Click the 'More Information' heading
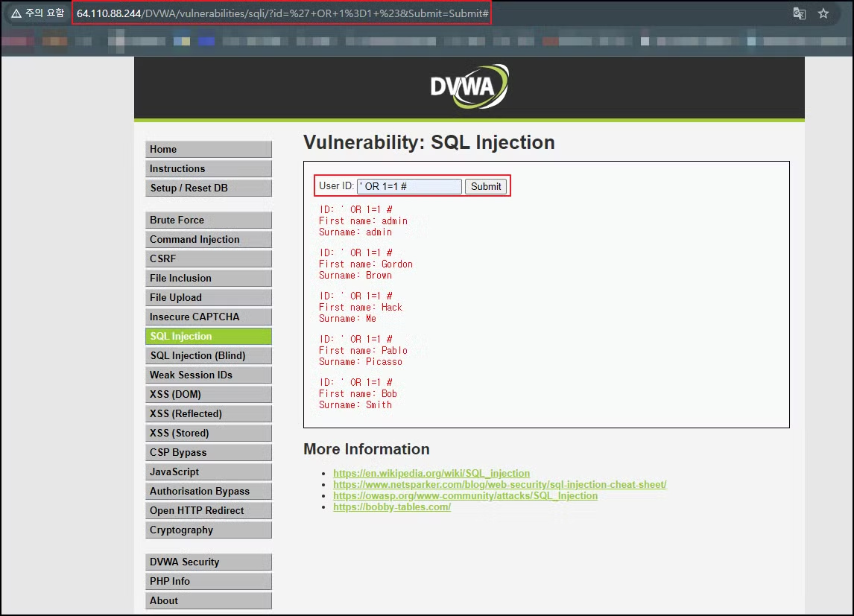This screenshot has width=854, height=616. click(367, 449)
